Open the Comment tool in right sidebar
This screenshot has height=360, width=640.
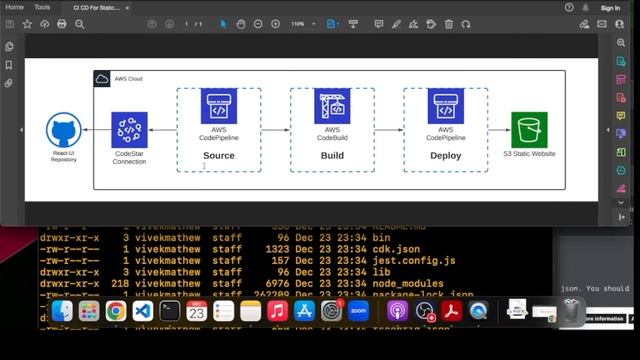621,116
